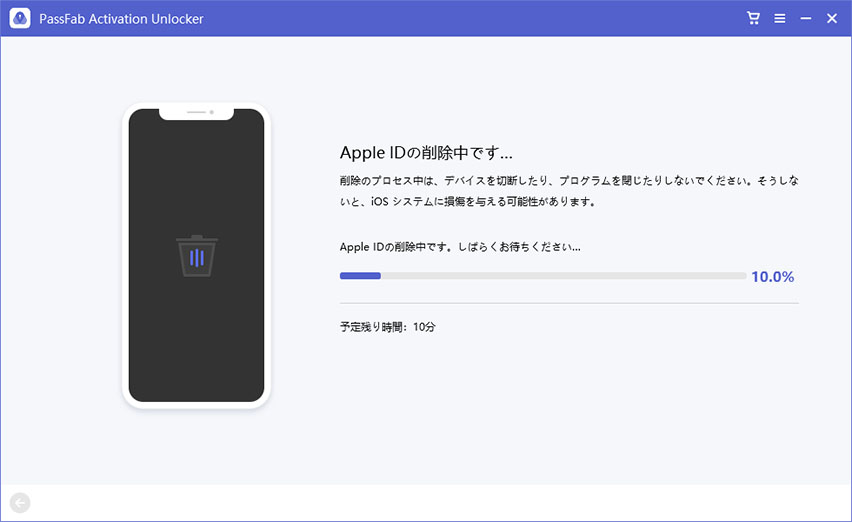Click the trash can icon on phone
Screen dimensions: 852x522
[x=197, y=256]
